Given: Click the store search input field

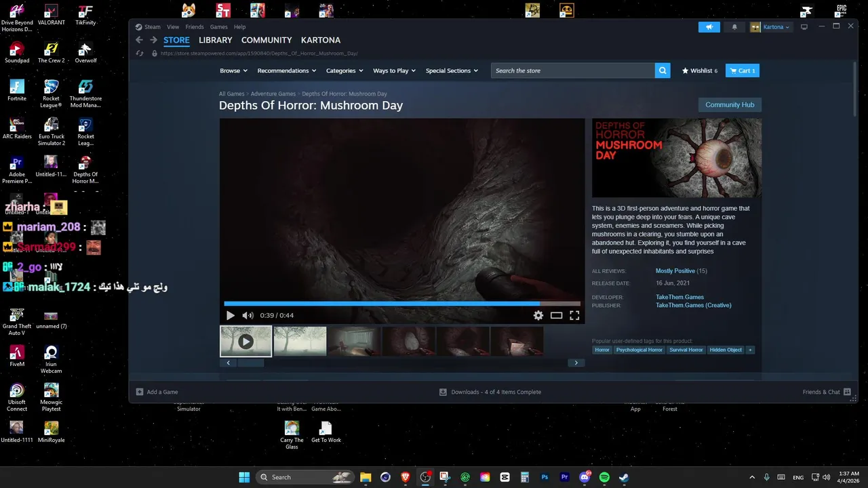Looking at the screenshot, I should (573, 70).
